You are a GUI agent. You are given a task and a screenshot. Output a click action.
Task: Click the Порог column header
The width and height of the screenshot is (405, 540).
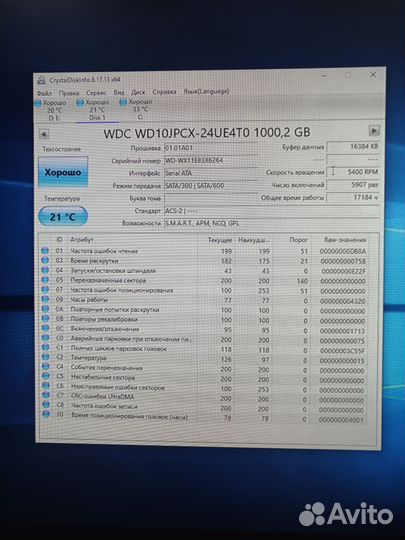pos(298,240)
